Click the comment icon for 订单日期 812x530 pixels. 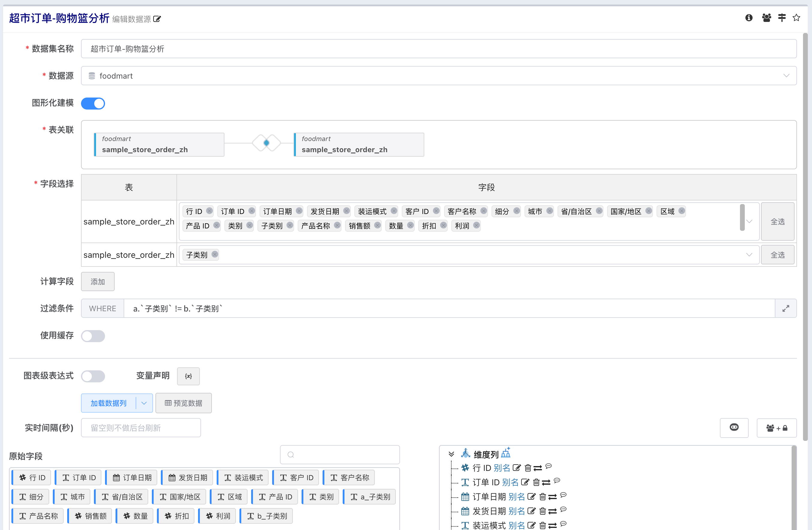[563, 495]
